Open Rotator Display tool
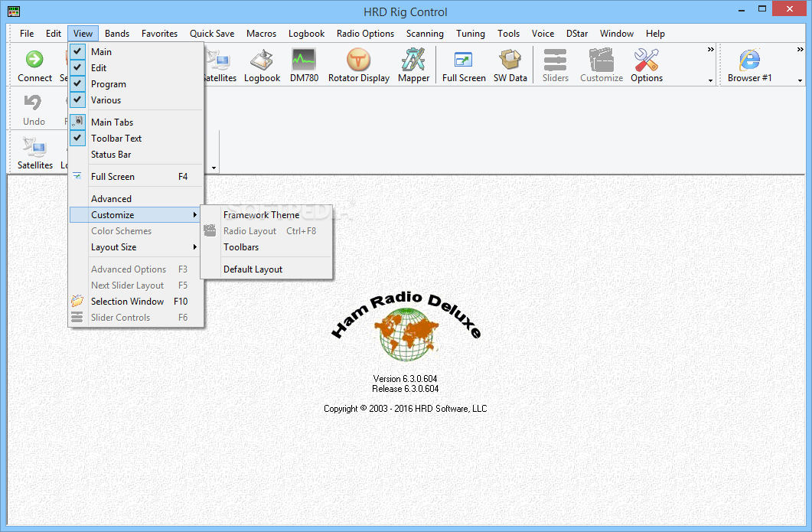The image size is (812, 532). point(358,60)
